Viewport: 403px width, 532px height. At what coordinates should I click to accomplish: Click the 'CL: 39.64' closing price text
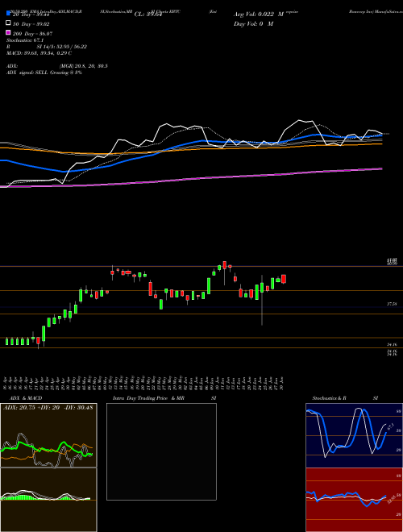pos(148,15)
